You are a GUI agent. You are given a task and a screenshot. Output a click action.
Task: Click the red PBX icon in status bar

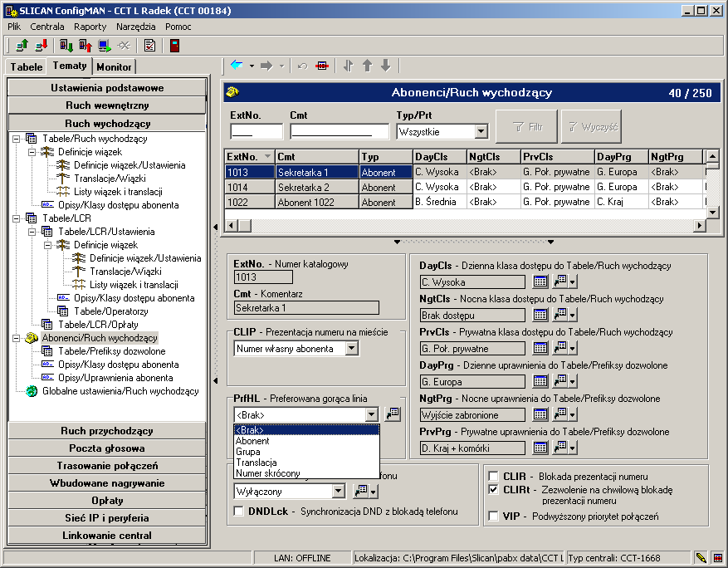[x=717, y=557]
